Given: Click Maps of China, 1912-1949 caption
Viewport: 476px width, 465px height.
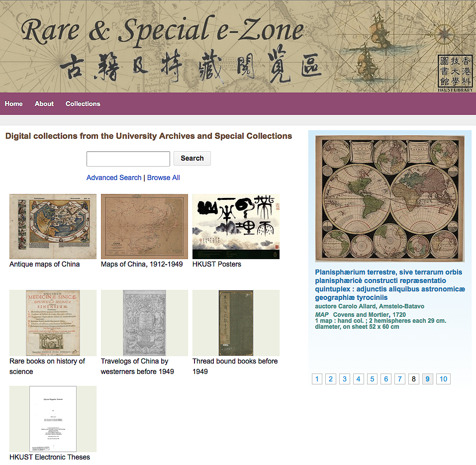Looking at the screenshot, I should coord(142,265).
